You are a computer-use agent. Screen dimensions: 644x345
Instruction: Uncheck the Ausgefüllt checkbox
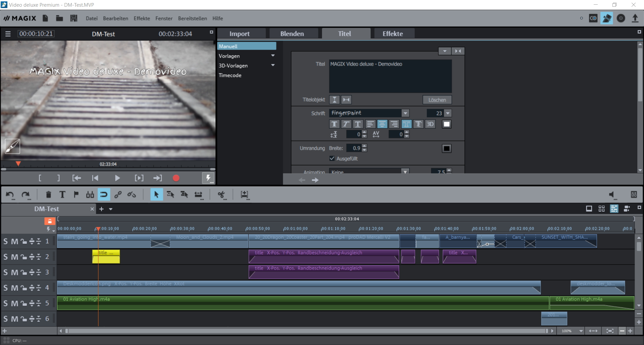click(x=332, y=158)
